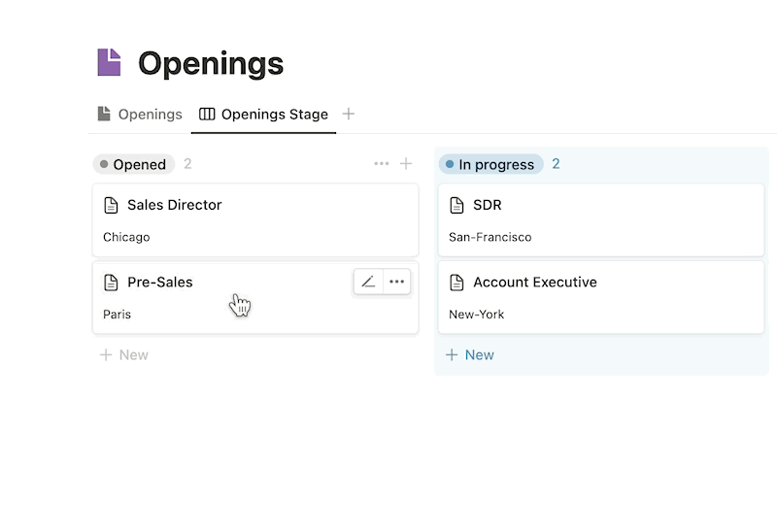Click the Openings page title
Image resolution: width=777 pixels, height=532 pixels.
[211, 64]
